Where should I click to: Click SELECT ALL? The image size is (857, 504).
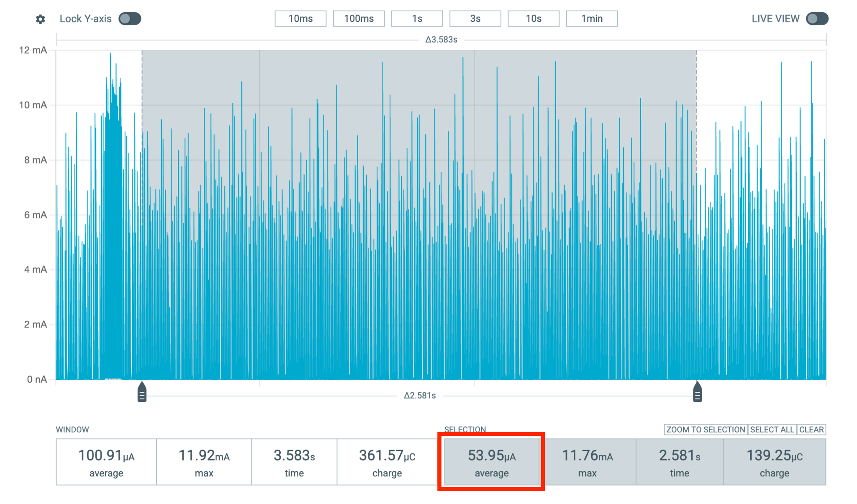pos(772,430)
